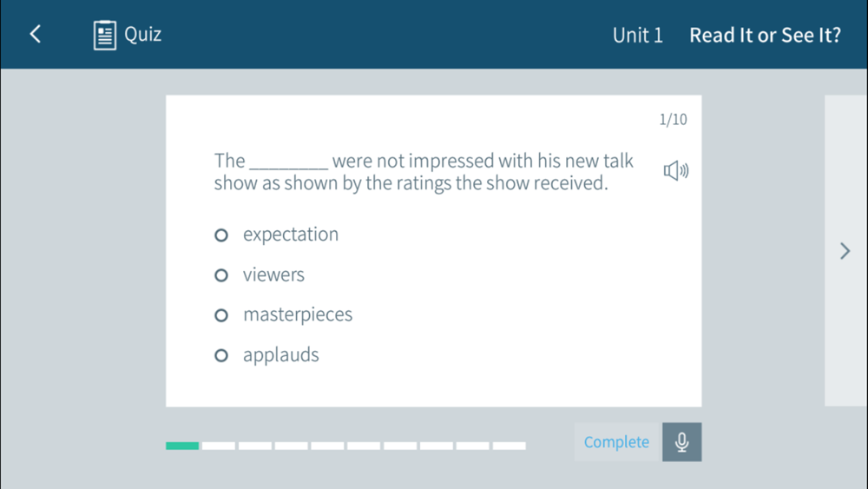The image size is (868, 489).
Task: Click the 'Read It or See It?' title
Action: 765,36
